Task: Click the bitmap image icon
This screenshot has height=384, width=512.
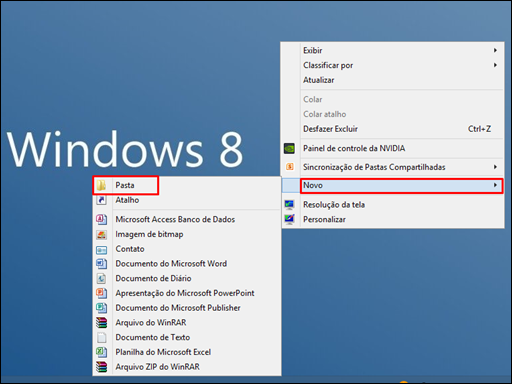Action: point(101,234)
